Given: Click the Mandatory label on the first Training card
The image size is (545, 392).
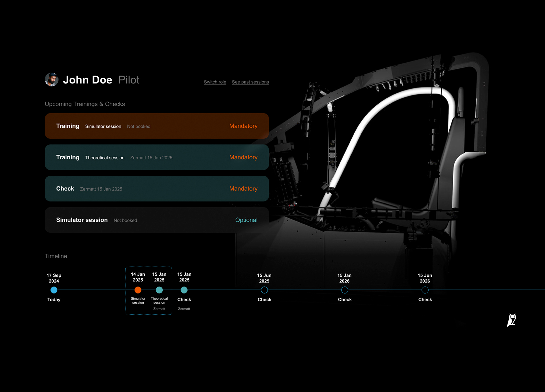Looking at the screenshot, I should pyautogui.click(x=243, y=126).
